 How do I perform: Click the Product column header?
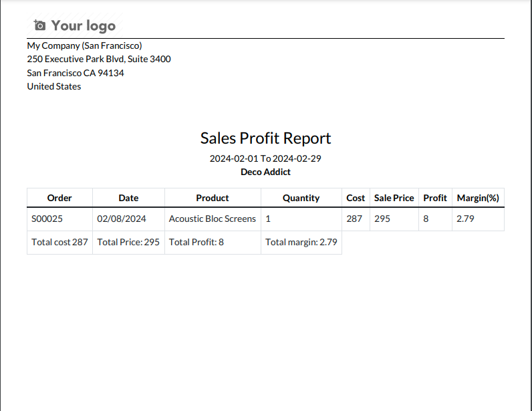click(x=213, y=198)
